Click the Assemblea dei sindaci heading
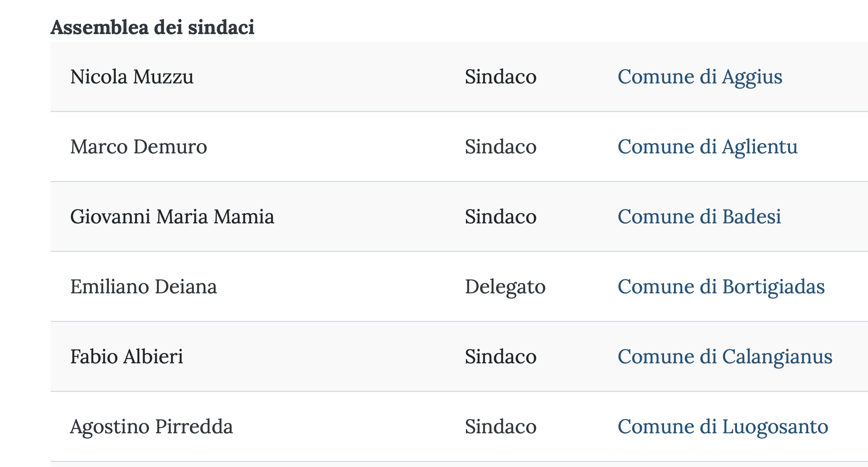Screen dimensions: 868x467 pos(152,28)
